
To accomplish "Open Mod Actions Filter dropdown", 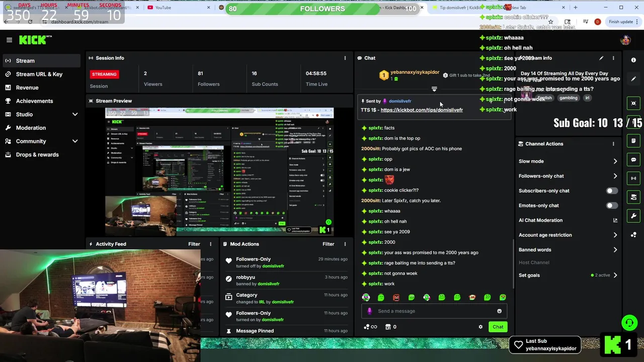I will (x=329, y=244).
